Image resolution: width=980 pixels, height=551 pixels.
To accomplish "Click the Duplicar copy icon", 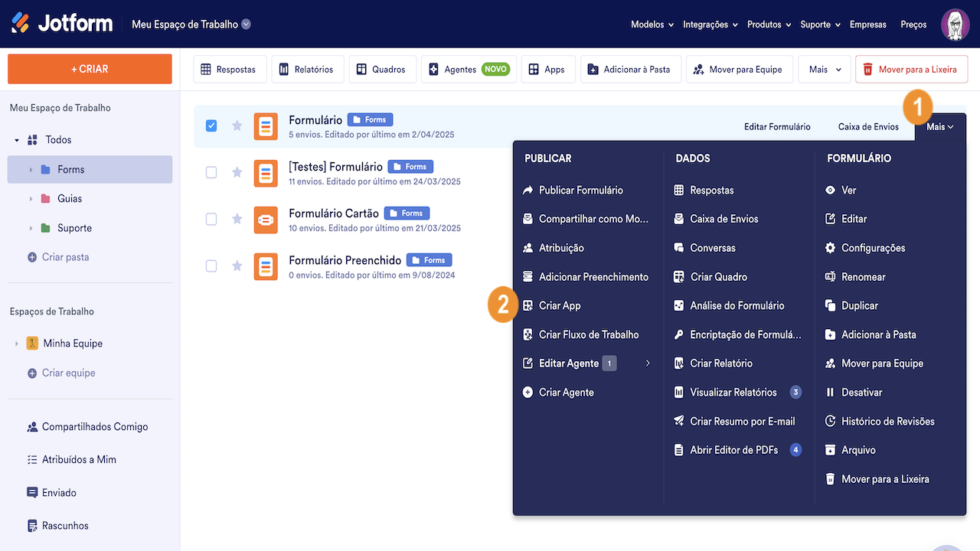I will pos(830,305).
